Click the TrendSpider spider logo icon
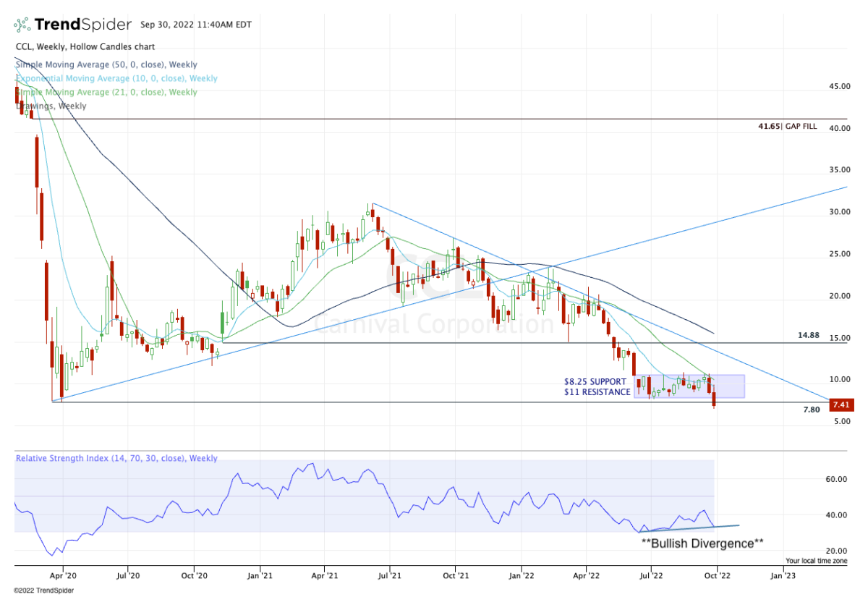 pyautogui.click(x=23, y=25)
